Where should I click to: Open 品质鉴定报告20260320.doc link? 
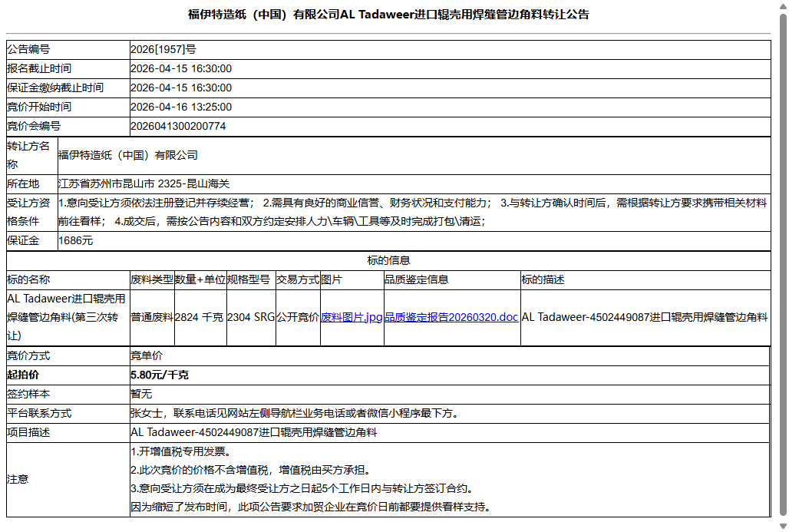(451, 317)
